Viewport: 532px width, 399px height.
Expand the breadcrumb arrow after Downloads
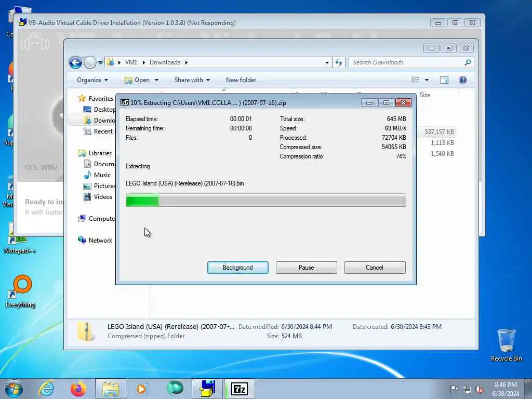pyautogui.click(x=187, y=62)
